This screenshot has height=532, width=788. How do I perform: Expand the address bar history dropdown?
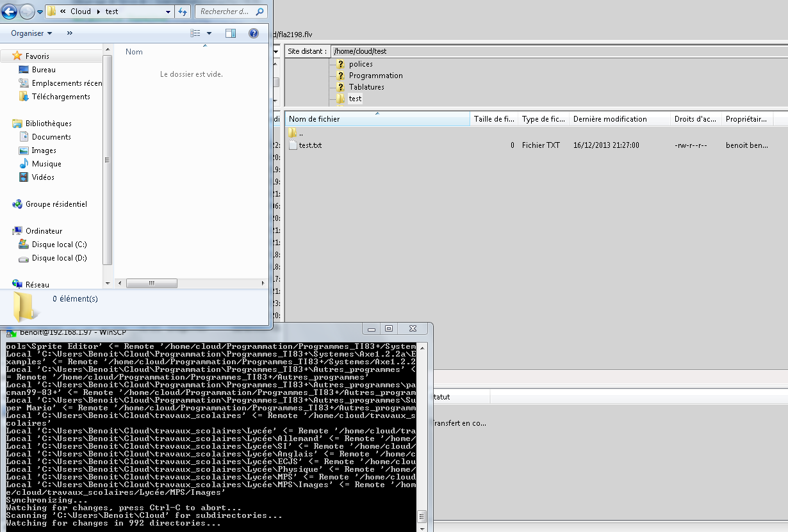point(168,12)
